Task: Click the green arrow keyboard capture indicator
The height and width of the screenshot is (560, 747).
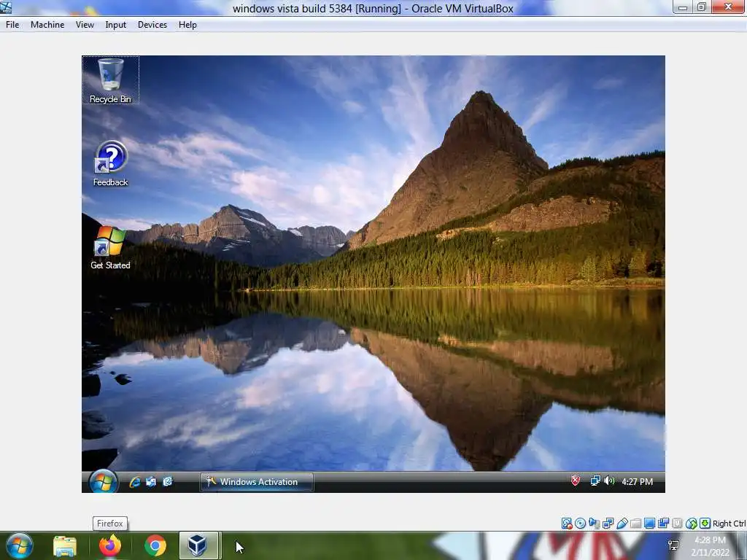Action: (x=705, y=524)
